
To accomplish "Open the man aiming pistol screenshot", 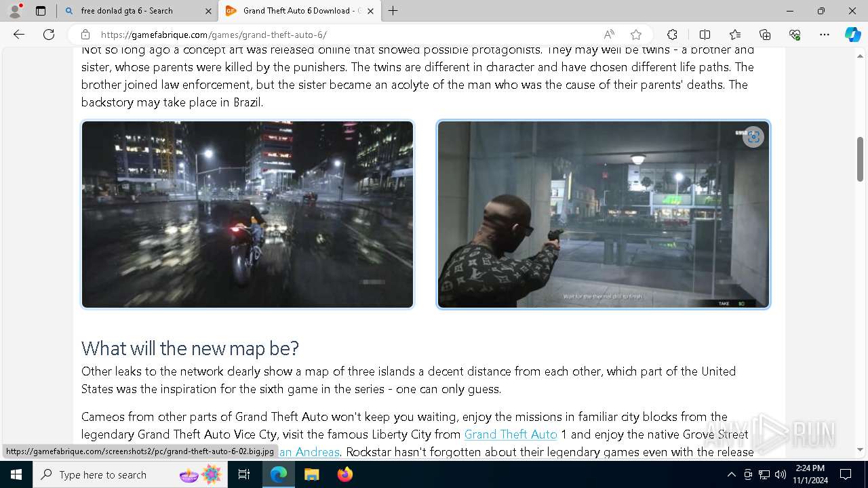I will pyautogui.click(x=604, y=214).
